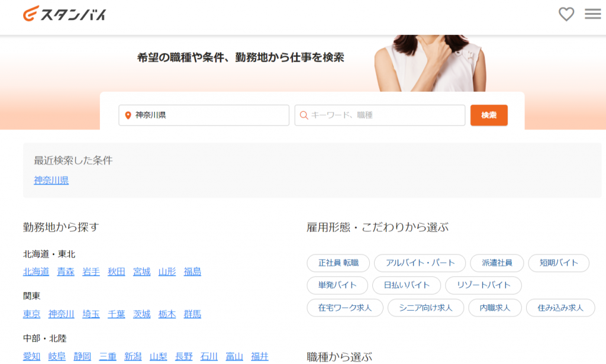Select 神奈川 link under 関東
The width and height of the screenshot is (606, 364).
click(62, 314)
